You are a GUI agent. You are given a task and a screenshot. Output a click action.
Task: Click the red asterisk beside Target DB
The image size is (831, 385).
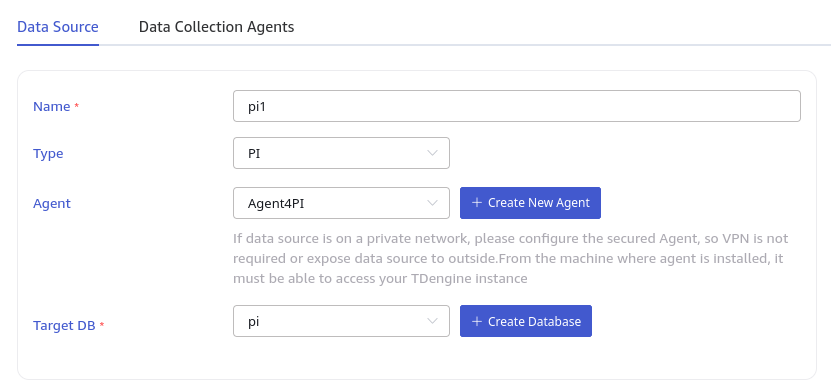click(x=102, y=325)
